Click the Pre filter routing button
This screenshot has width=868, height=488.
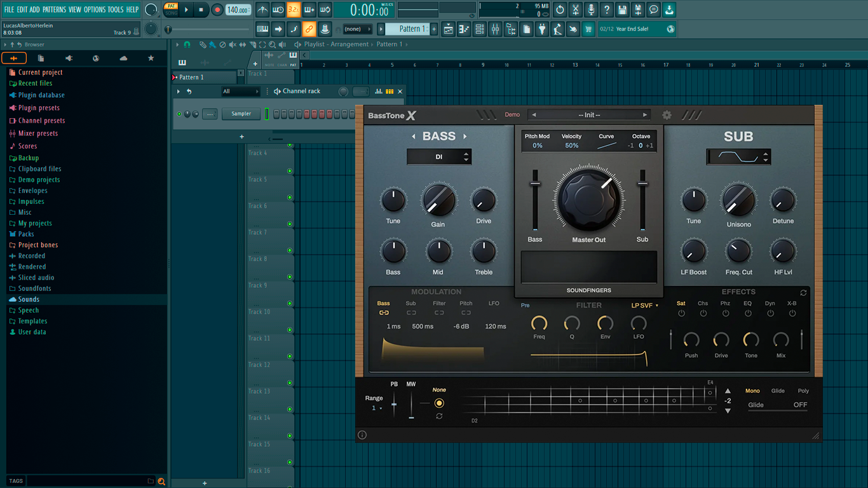[x=525, y=306]
